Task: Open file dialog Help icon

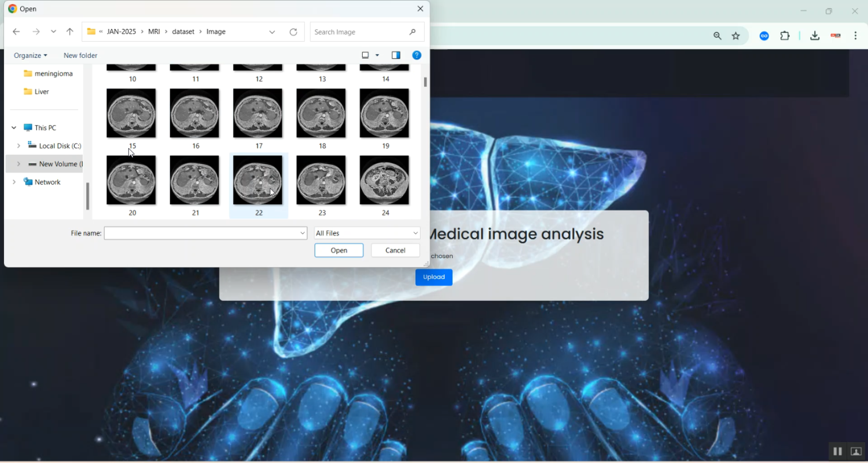Action: click(417, 56)
